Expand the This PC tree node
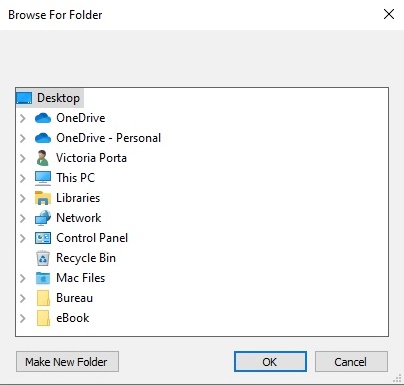This screenshot has width=404, height=385. click(x=23, y=178)
